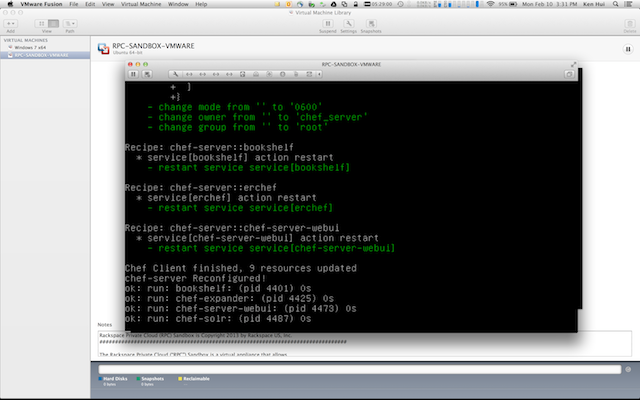Open Snapshots from Library toolbar
This screenshot has width=640, height=400.
tap(371, 24)
